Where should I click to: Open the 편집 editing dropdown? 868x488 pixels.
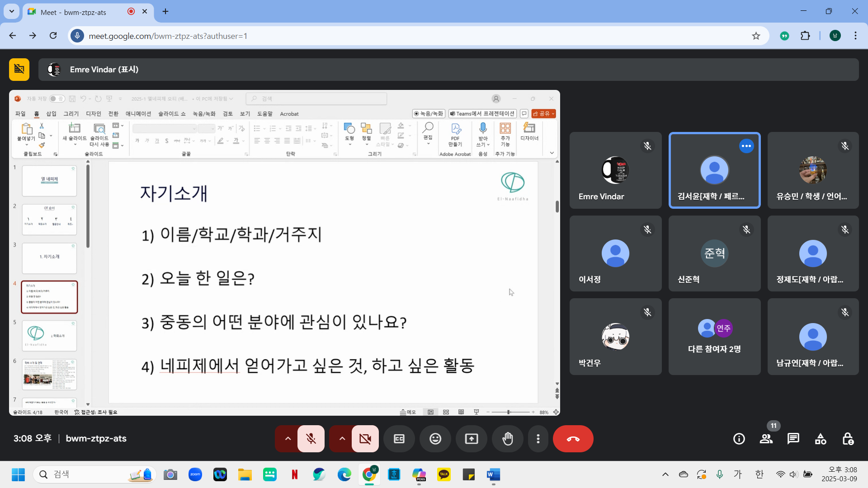(x=428, y=133)
